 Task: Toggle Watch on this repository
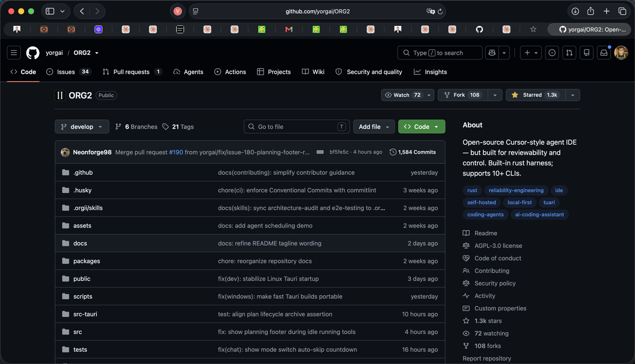pyautogui.click(x=403, y=95)
